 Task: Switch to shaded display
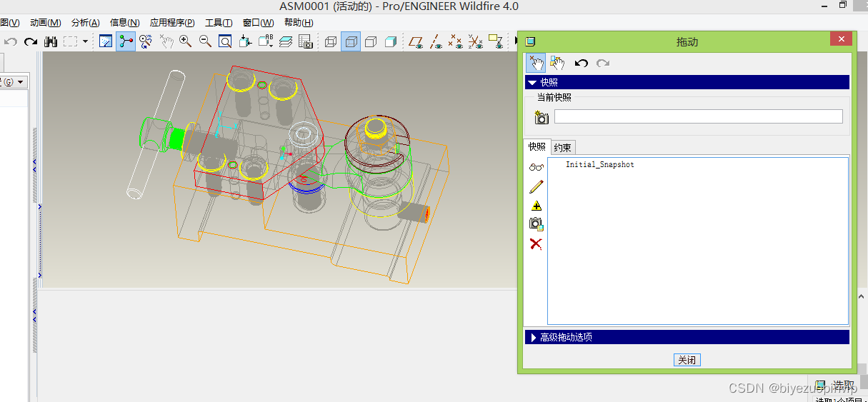click(x=391, y=41)
